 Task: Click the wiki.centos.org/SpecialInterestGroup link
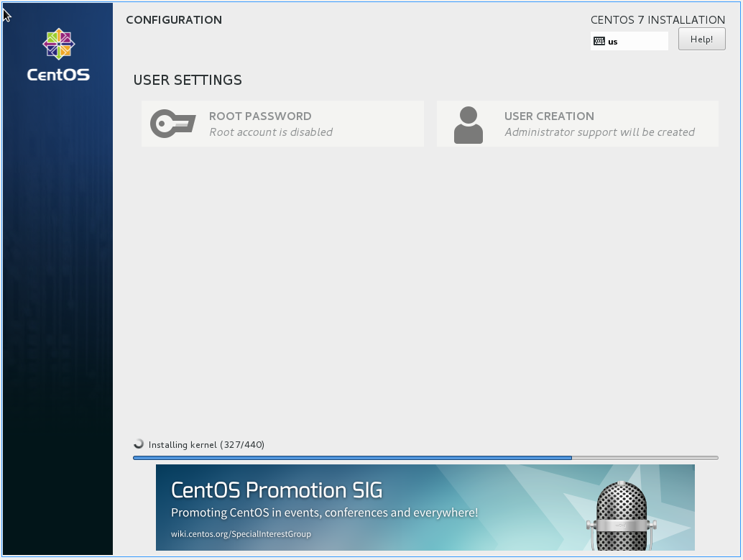click(241, 534)
